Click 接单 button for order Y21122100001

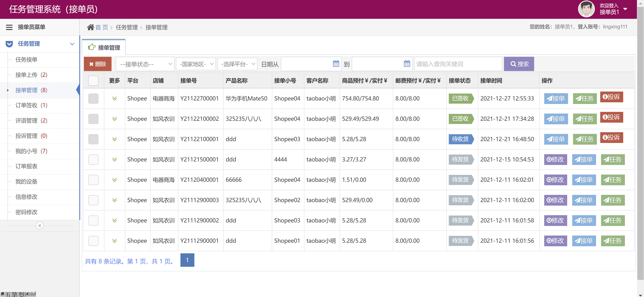[556, 139]
